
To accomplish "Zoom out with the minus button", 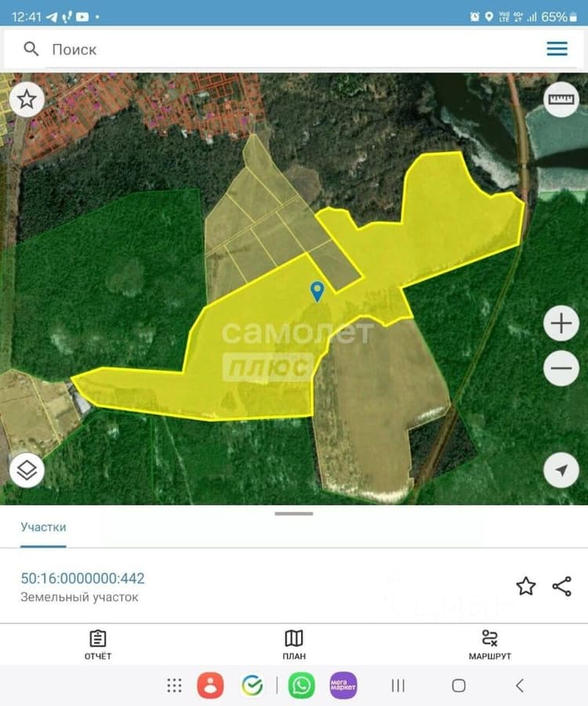I will [561, 368].
